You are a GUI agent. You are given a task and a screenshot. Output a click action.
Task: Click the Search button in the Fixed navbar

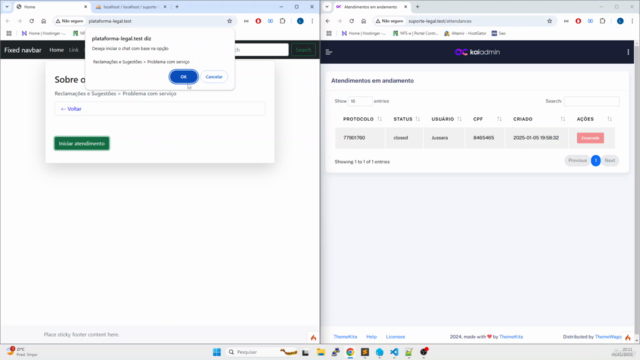tap(303, 50)
